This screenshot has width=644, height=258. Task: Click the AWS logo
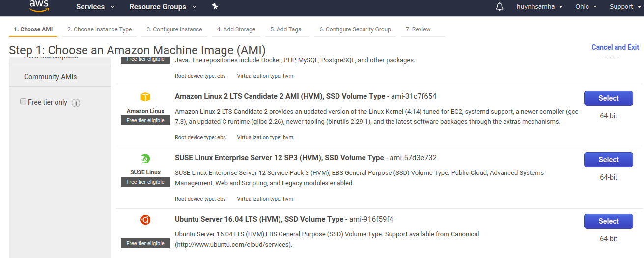39,6
